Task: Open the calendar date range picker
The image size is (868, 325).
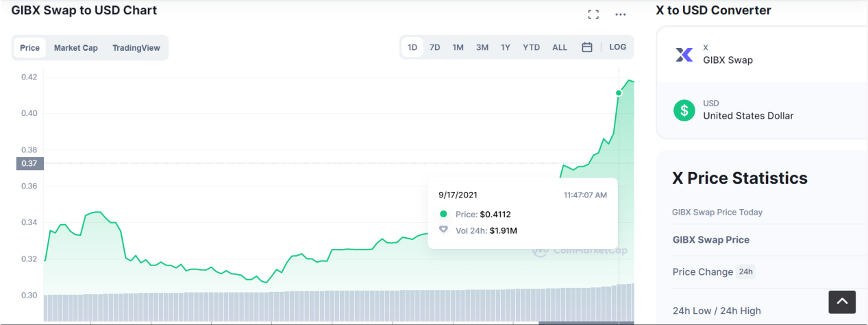Action: tap(587, 47)
